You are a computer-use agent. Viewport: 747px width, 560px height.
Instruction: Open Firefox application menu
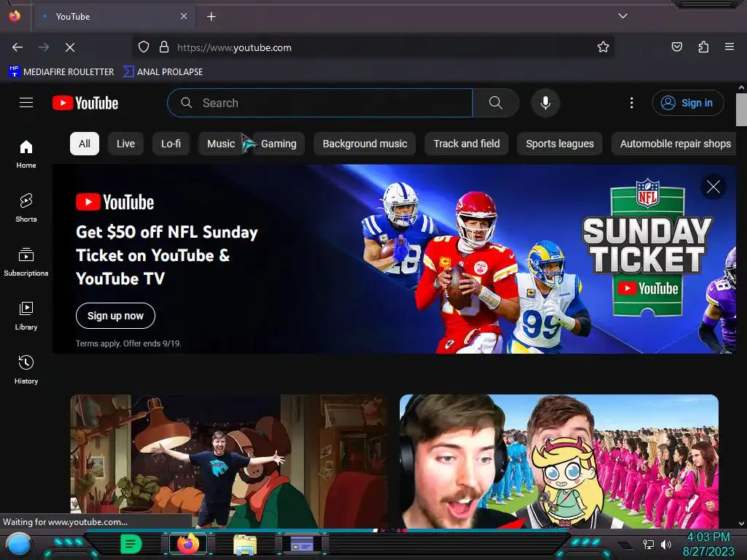pyautogui.click(x=729, y=47)
